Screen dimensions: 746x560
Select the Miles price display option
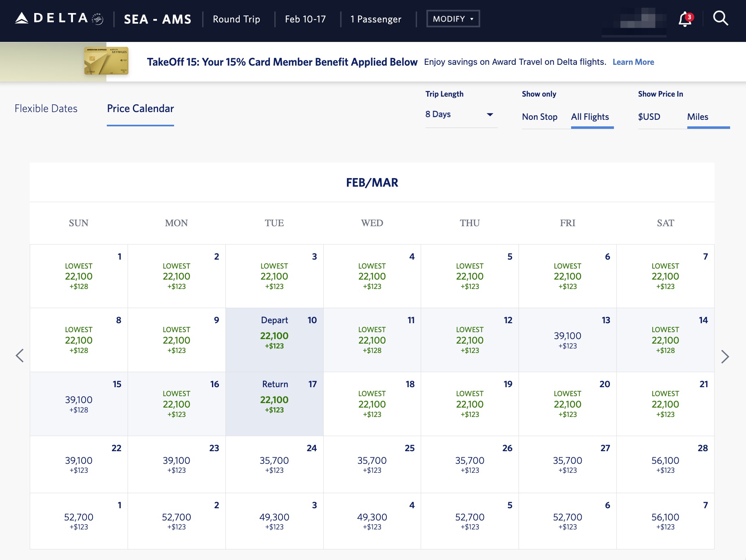coord(698,117)
